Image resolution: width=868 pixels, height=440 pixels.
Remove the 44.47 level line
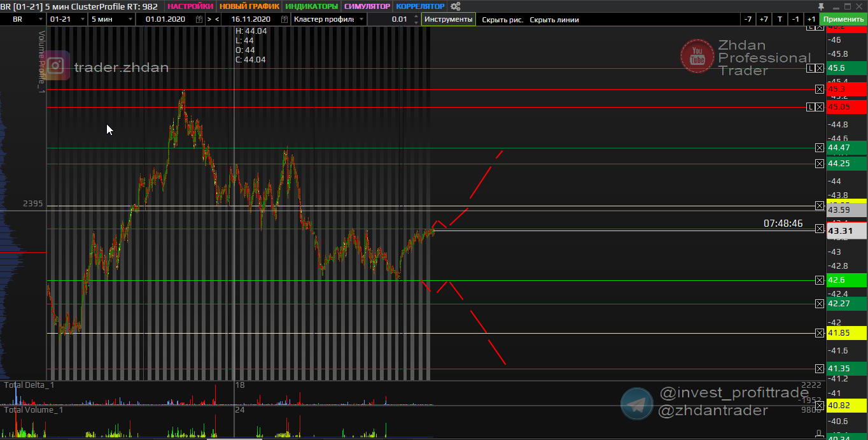[820, 148]
